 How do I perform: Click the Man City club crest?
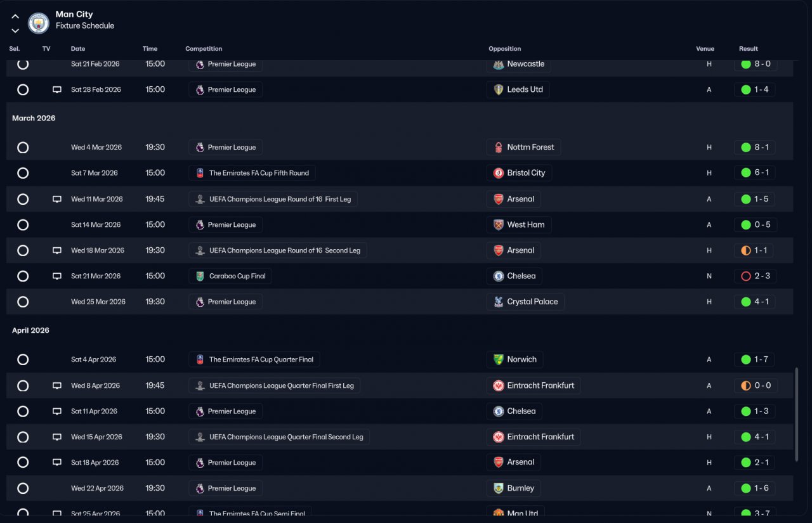click(x=39, y=23)
